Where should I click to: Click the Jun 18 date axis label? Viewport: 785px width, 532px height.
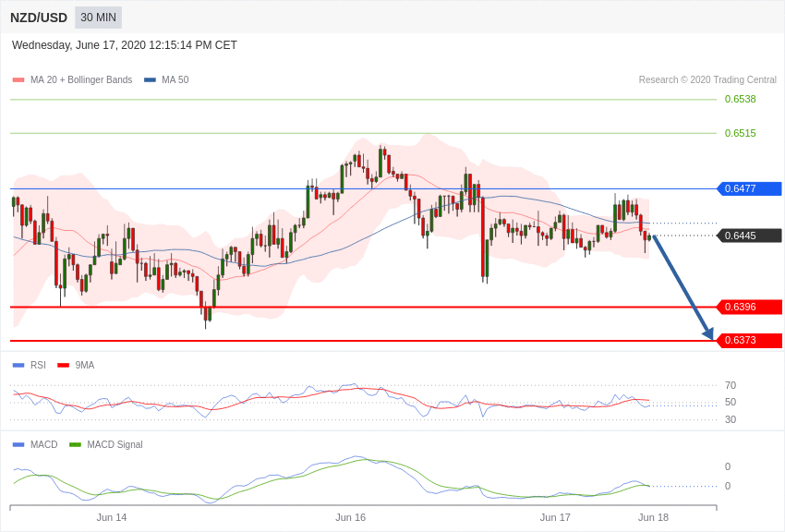click(653, 517)
